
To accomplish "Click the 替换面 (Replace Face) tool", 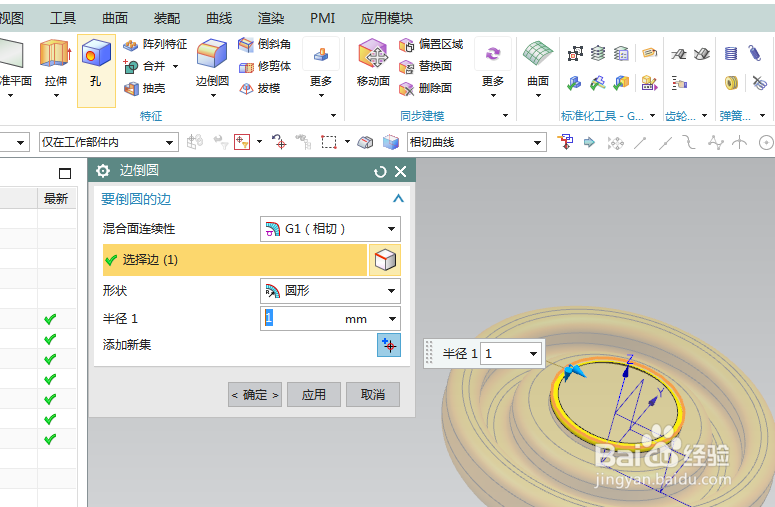I will (426, 66).
